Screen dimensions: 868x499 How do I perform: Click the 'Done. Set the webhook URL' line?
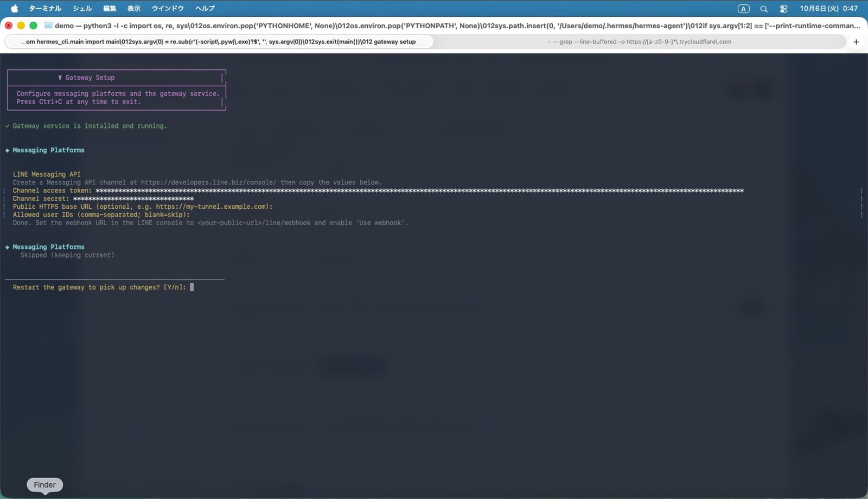(x=210, y=223)
